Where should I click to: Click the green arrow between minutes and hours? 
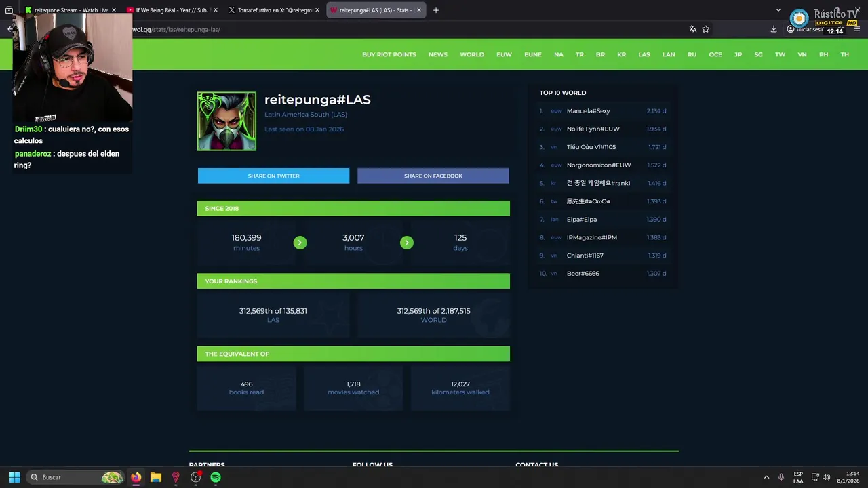coord(300,243)
